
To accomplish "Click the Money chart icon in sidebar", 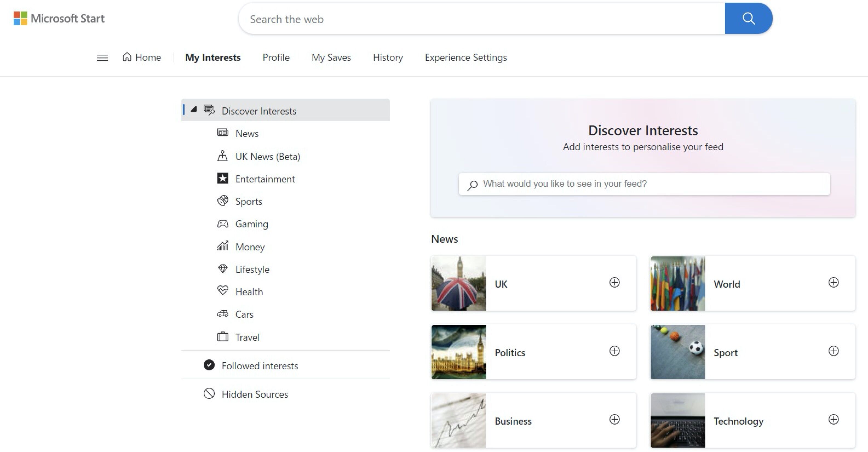I will [x=223, y=246].
